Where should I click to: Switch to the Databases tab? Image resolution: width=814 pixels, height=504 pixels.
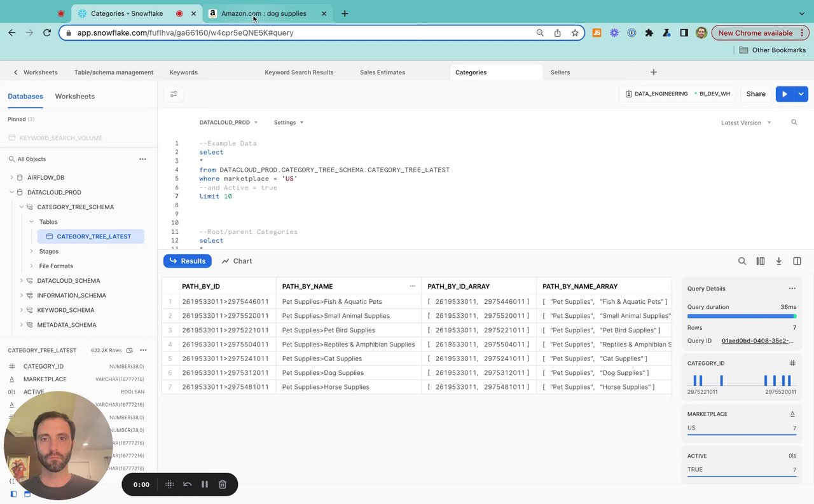click(x=25, y=97)
